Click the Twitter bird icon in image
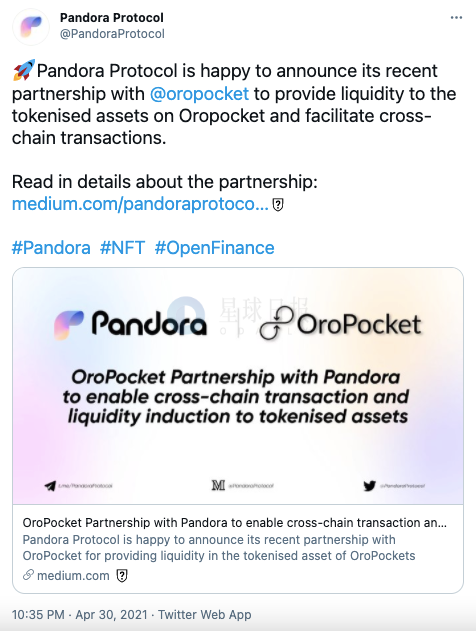The width and height of the screenshot is (476, 631). [x=369, y=486]
